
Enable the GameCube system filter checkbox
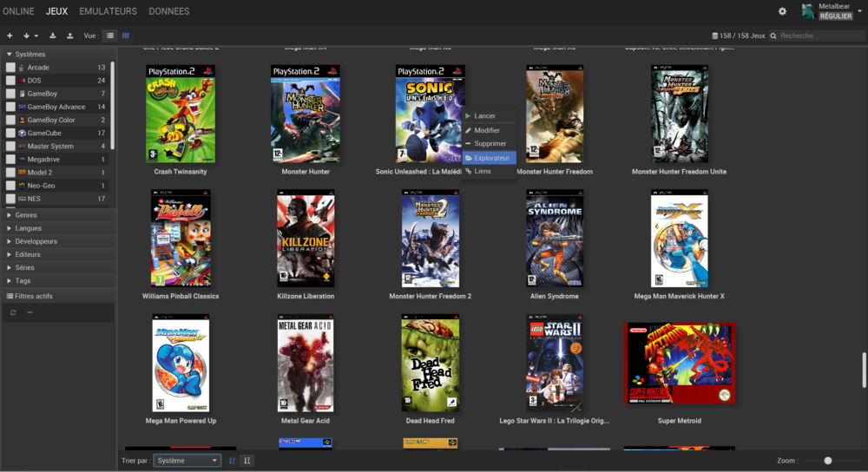(x=10, y=133)
